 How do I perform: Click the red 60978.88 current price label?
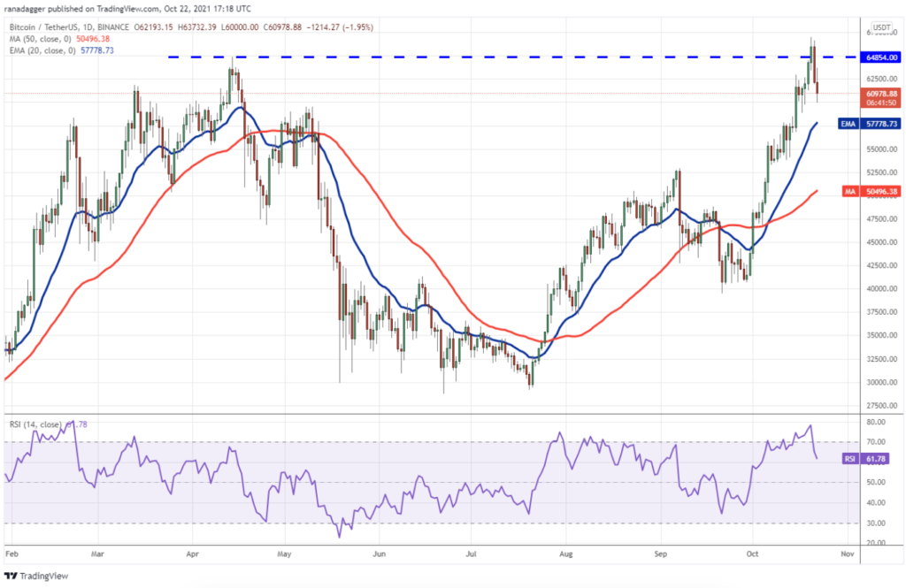coord(881,93)
